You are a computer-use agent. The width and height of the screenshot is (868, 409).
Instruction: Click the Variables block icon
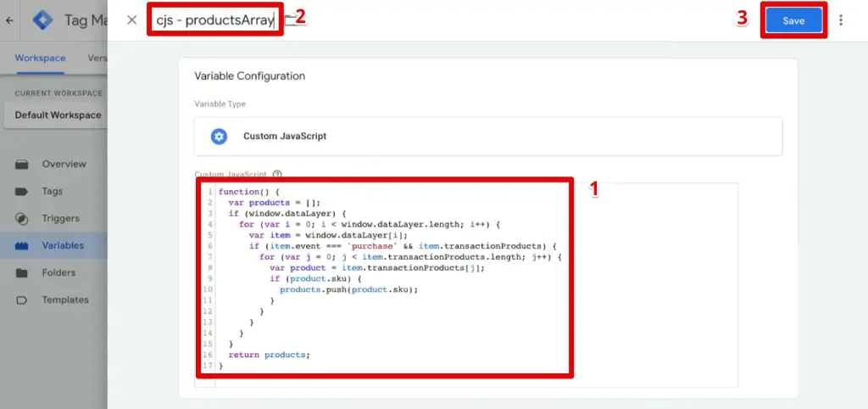point(21,246)
